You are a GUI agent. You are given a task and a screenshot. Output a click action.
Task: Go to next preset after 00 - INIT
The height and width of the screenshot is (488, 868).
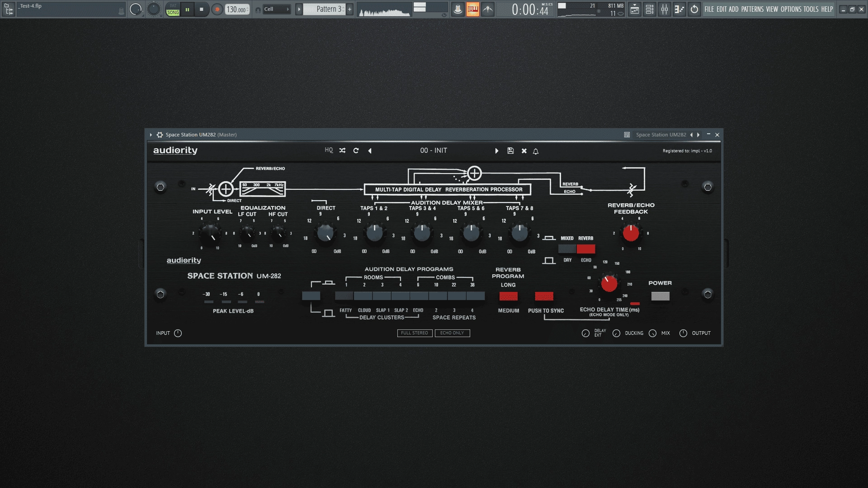pos(497,151)
